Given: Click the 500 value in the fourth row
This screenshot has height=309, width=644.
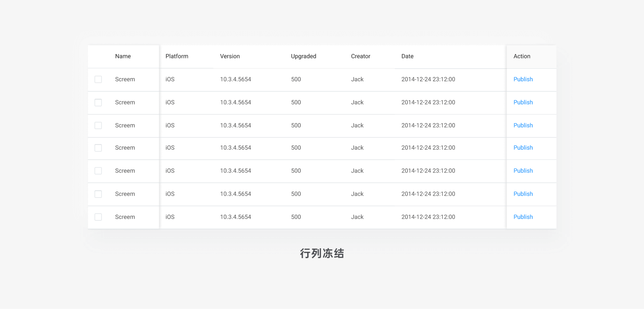Looking at the screenshot, I should pos(296,148).
